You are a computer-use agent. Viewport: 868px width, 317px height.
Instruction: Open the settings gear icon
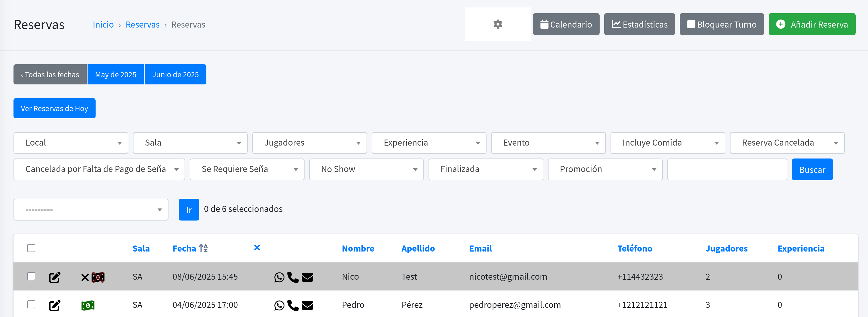tap(497, 24)
